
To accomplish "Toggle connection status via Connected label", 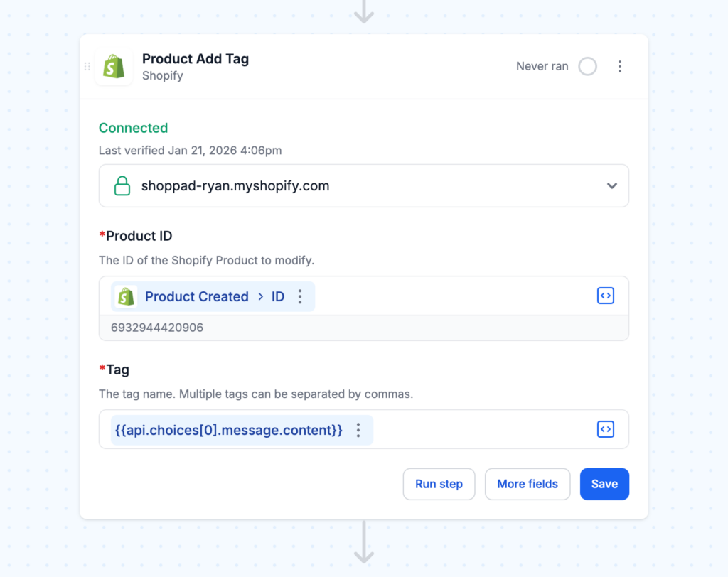I will pos(133,128).
